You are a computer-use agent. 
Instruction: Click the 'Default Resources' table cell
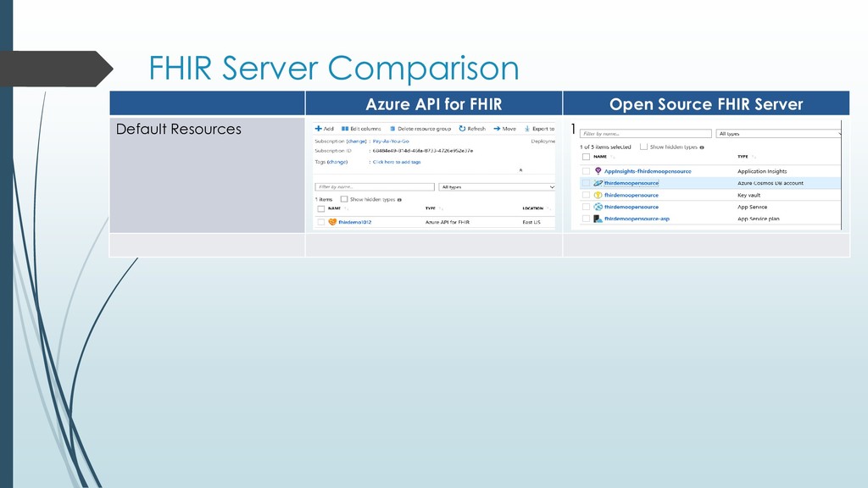point(207,175)
